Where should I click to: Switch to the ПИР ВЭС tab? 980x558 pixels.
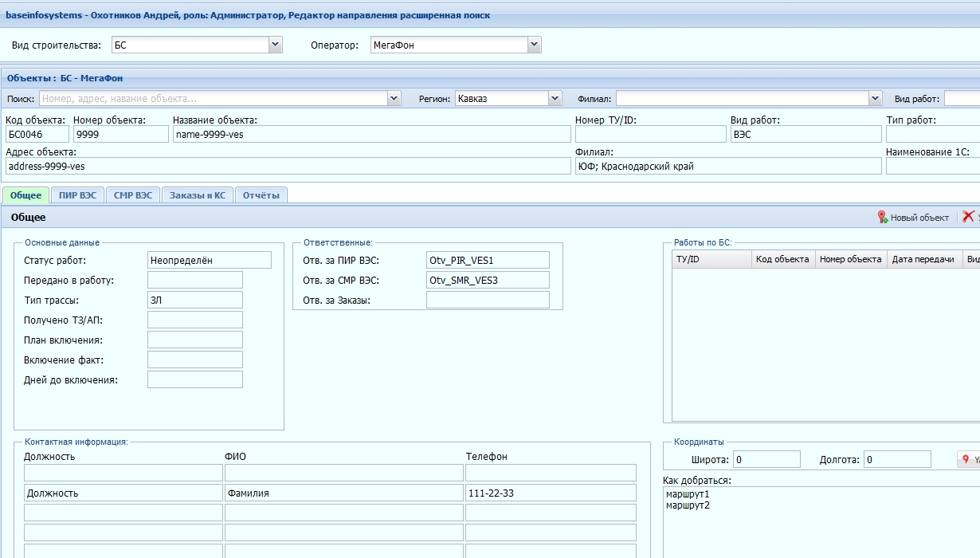[x=78, y=195]
